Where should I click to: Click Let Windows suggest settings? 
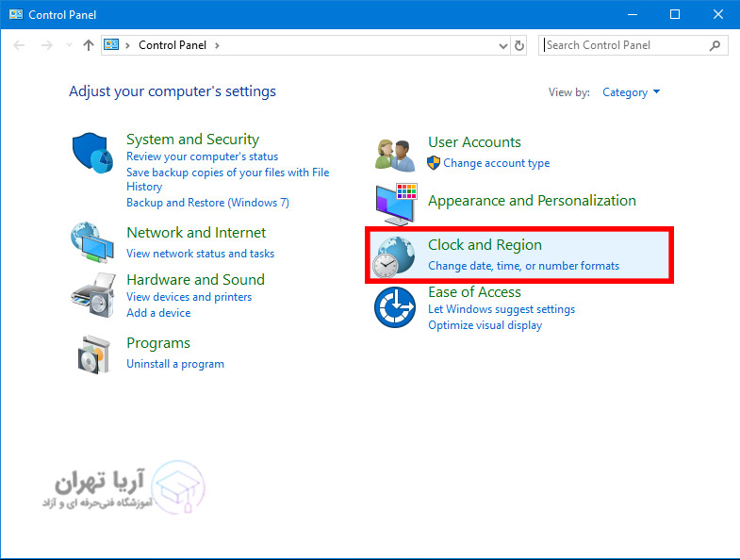pyautogui.click(x=502, y=309)
